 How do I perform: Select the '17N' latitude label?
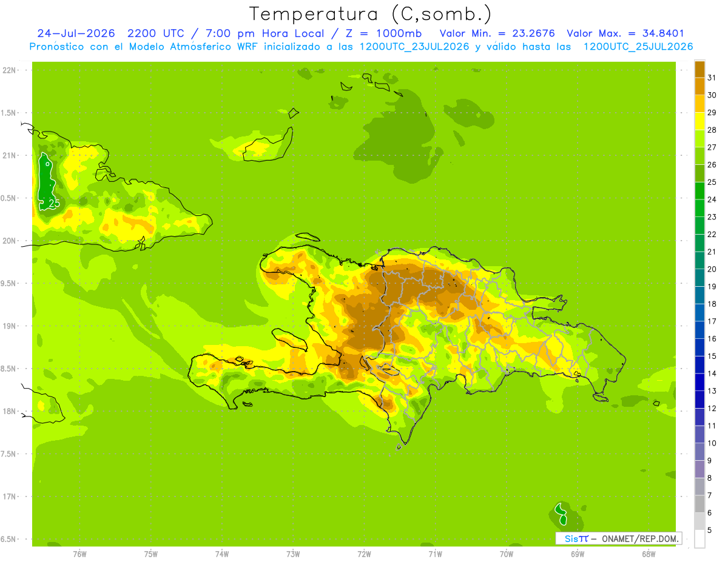[8, 497]
